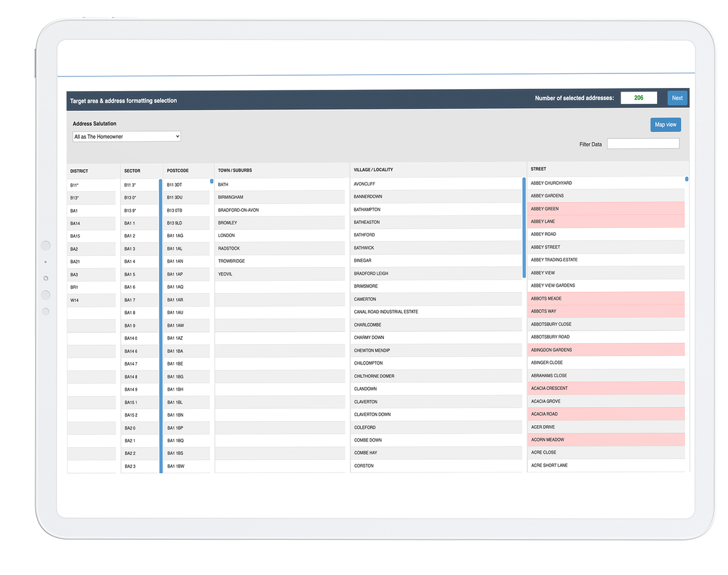Select COMBE DOWN locality

(x=436, y=440)
